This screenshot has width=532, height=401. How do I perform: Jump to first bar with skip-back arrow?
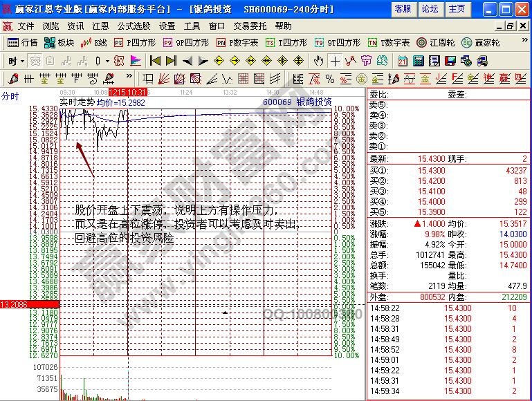click(156, 61)
